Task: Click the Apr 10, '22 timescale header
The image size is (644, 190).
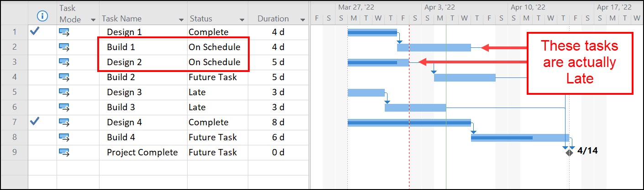Action: [x=528, y=7]
